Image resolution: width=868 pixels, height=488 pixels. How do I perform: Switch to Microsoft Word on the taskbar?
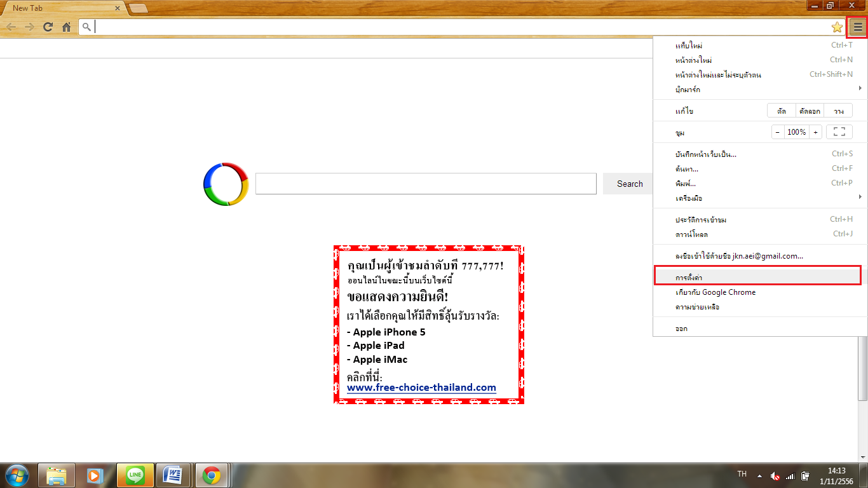[x=173, y=475]
